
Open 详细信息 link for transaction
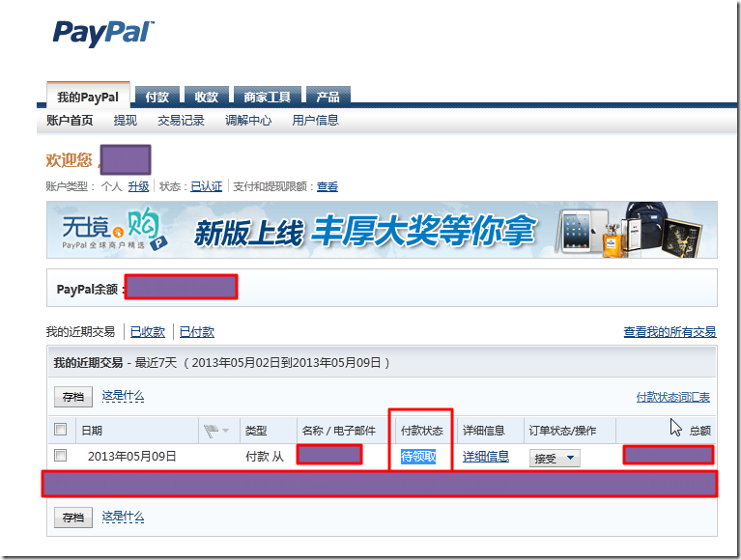[x=486, y=457]
